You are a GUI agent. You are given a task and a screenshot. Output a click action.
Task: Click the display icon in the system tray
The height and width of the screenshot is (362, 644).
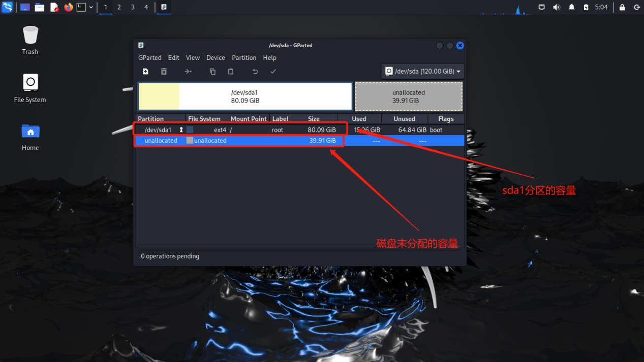(x=541, y=7)
